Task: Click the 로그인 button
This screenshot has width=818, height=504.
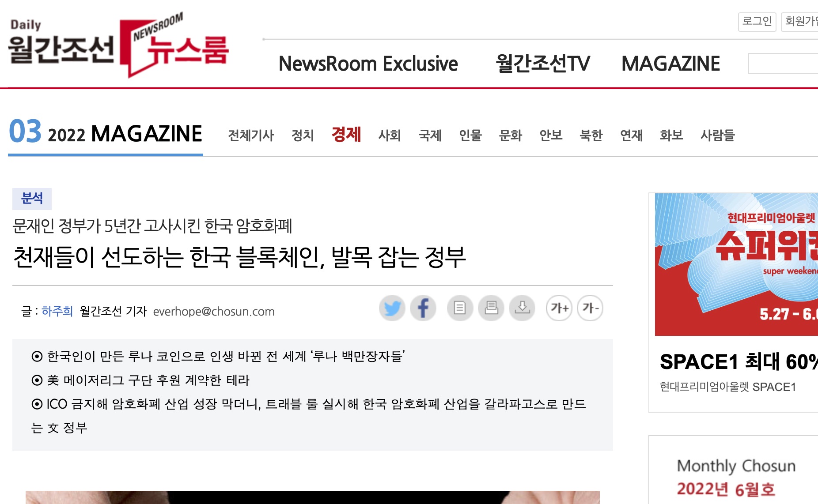Action: click(x=757, y=21)
